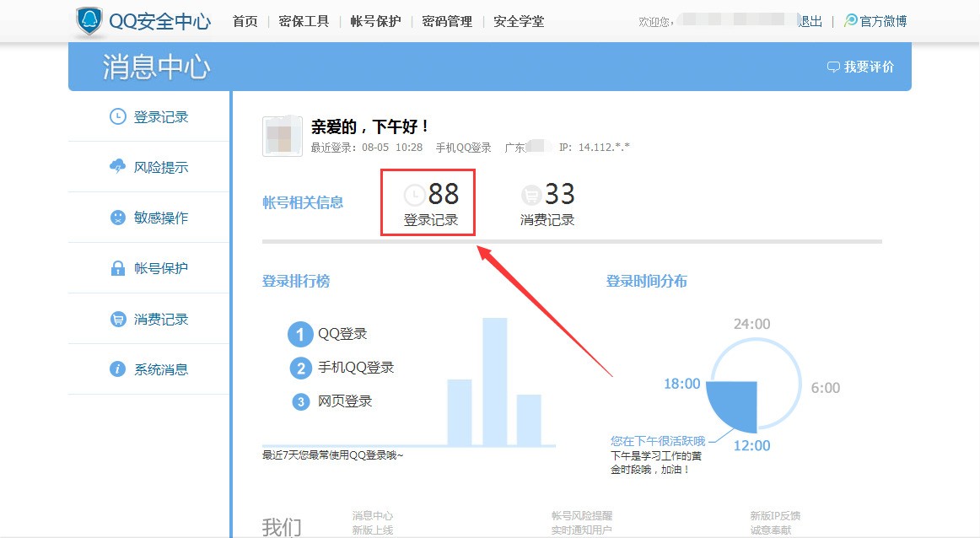Screen dimensions: 980x538
Task: Open the 密保工具 menu
Action: (x=304, y=22)
